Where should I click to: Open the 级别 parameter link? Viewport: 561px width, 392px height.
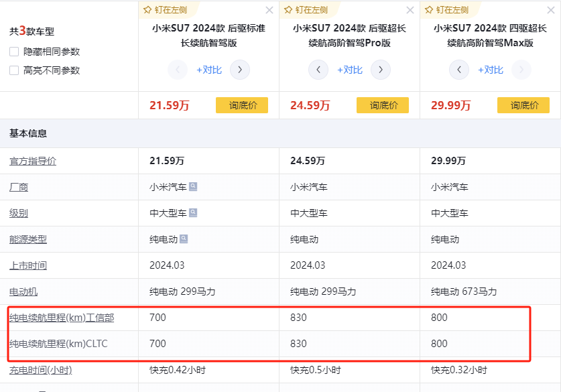tap(19, 213)
